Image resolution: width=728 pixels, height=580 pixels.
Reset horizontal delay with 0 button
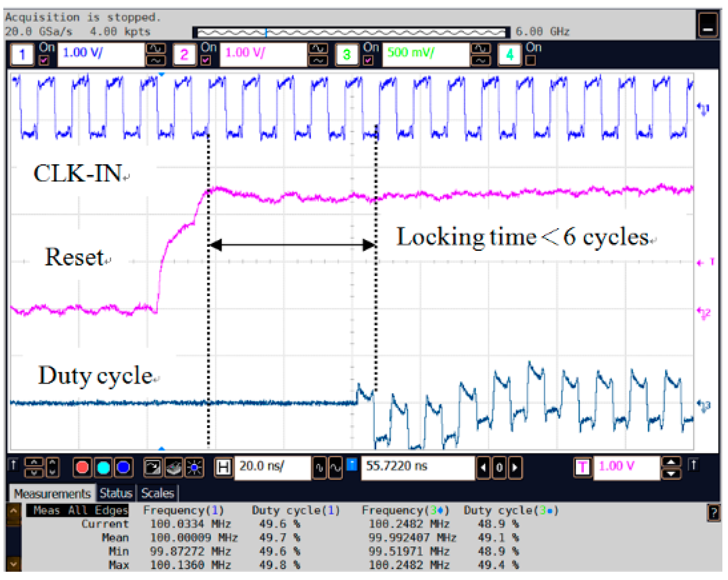[499, 467]
